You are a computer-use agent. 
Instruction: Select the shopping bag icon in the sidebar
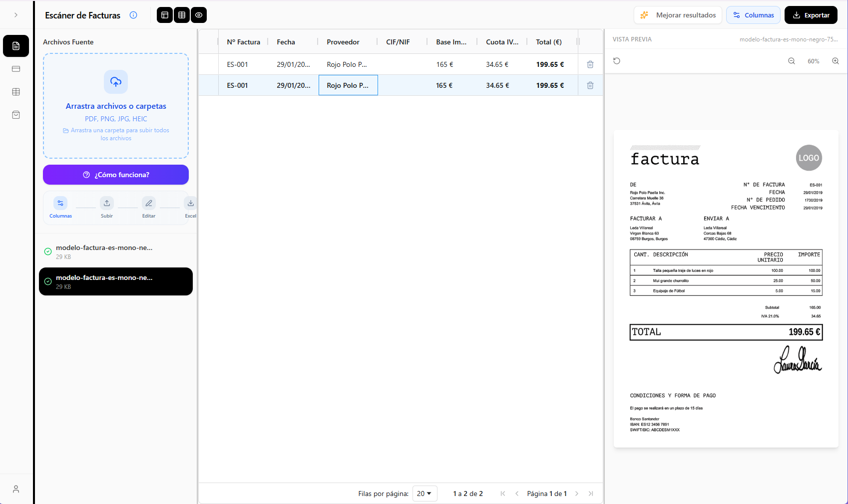point(15,115)
